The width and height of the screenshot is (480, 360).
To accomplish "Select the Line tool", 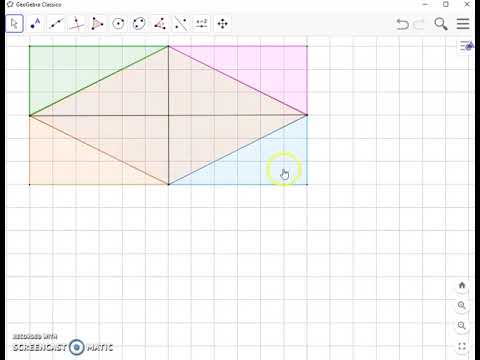I will coord(56,24).
